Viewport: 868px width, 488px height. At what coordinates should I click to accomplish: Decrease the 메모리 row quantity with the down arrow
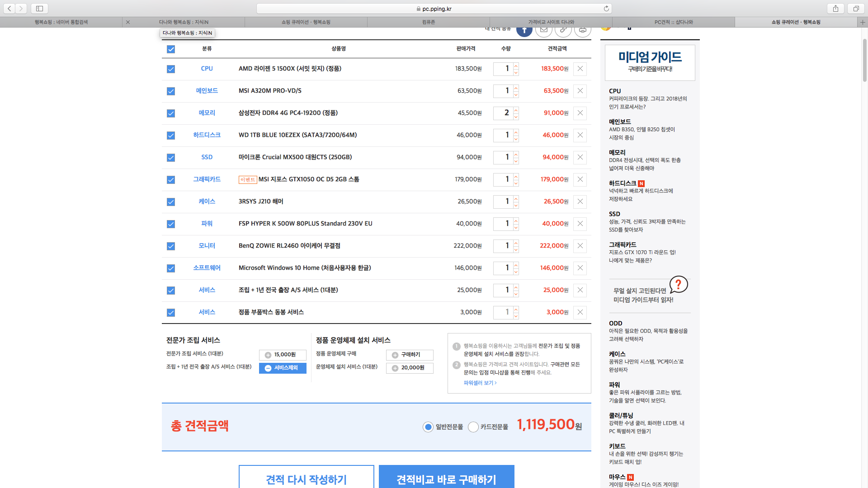[516, 117]
